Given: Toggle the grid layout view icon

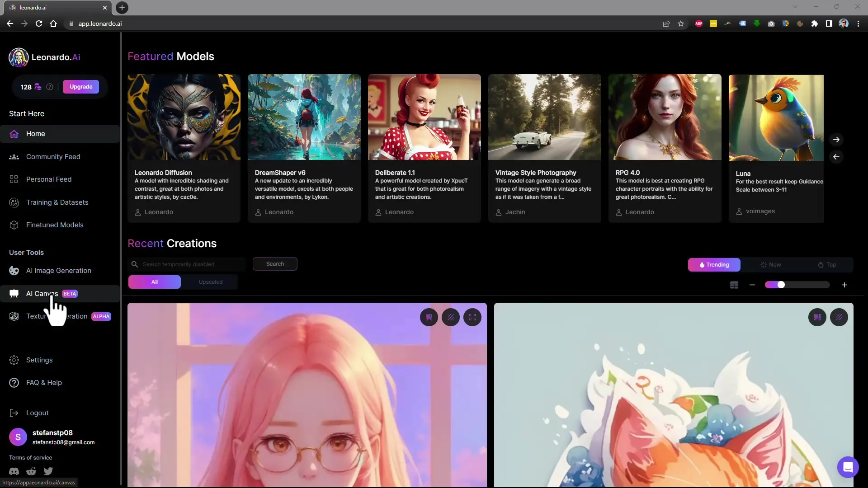Looking at the screenshot, I should [734, 285].
